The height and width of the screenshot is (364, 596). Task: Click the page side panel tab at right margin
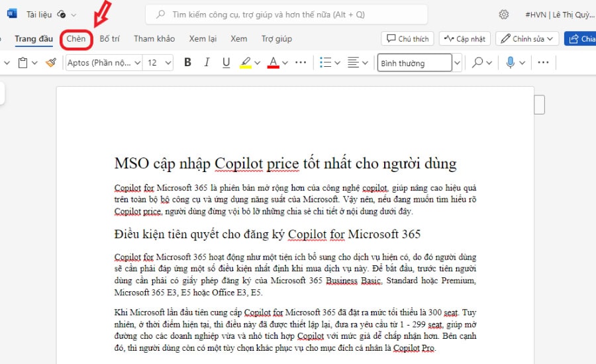[x=539, y=105]
